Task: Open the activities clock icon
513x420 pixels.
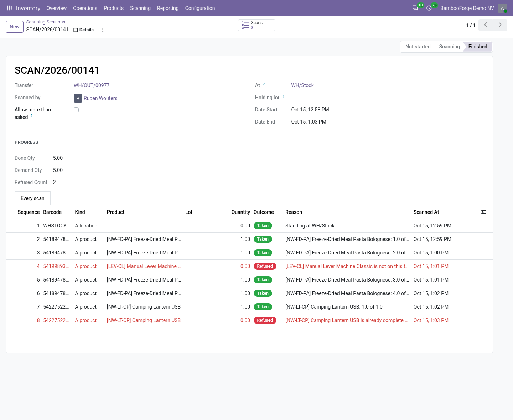Action: (429, 8)
